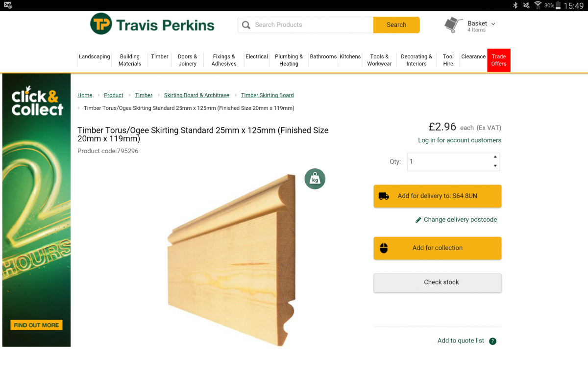Open the basket trolley icon
588x368 pixels.
tap(453, 25)
